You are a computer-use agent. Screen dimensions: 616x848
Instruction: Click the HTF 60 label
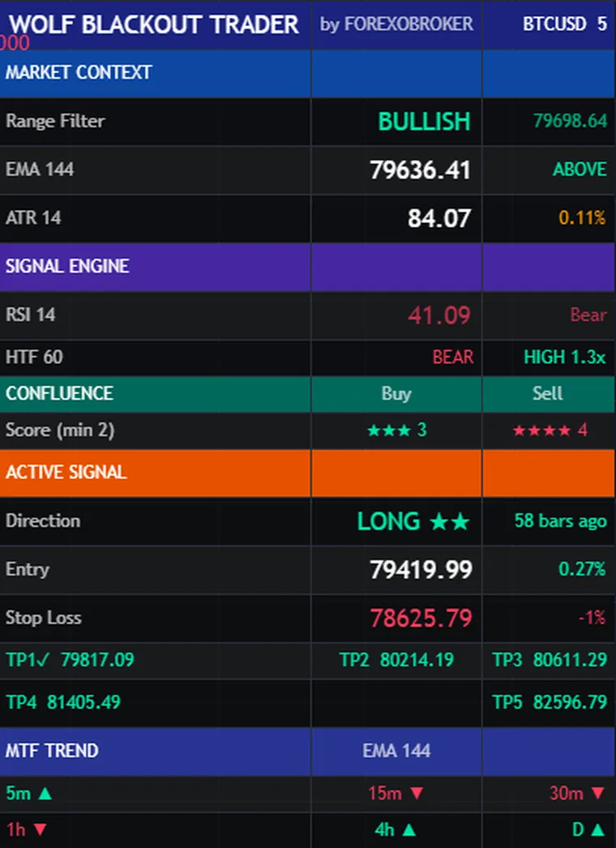34,357
